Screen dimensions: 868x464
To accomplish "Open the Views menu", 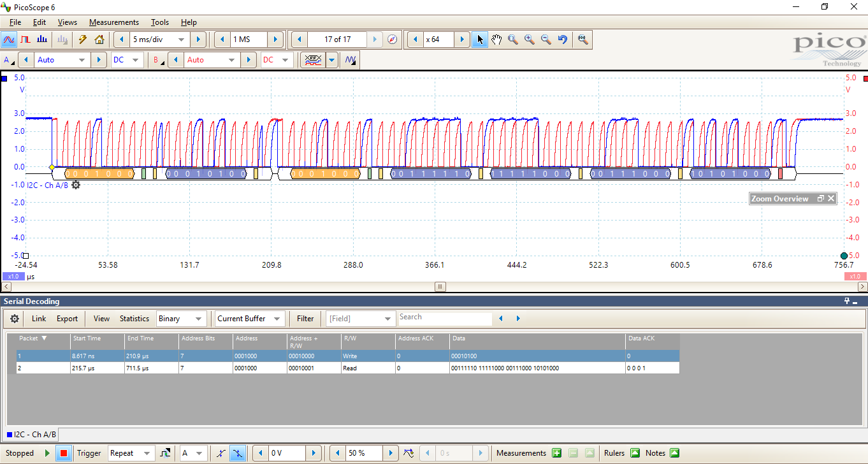I will coord(68,22).
